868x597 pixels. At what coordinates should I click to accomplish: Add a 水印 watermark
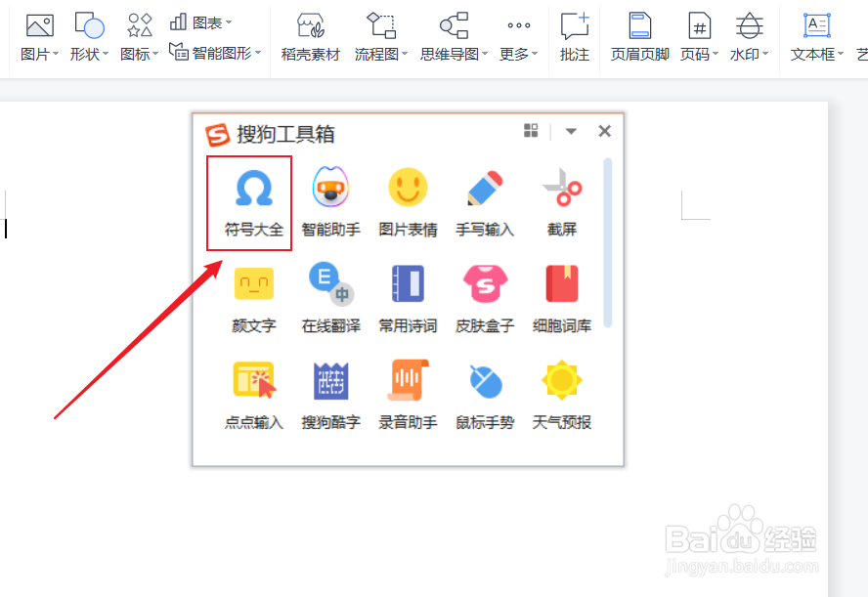pos(749,36)
